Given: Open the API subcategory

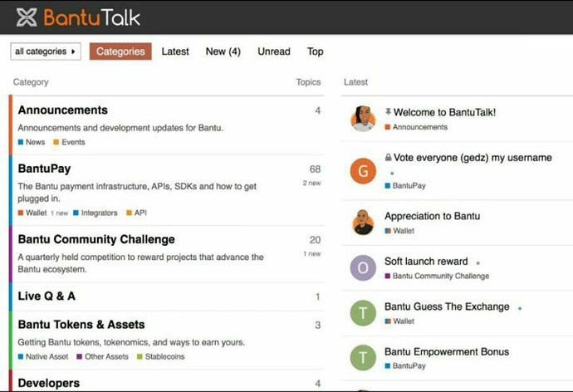Looking at the screenshot, I should click(x=137, y=213).
